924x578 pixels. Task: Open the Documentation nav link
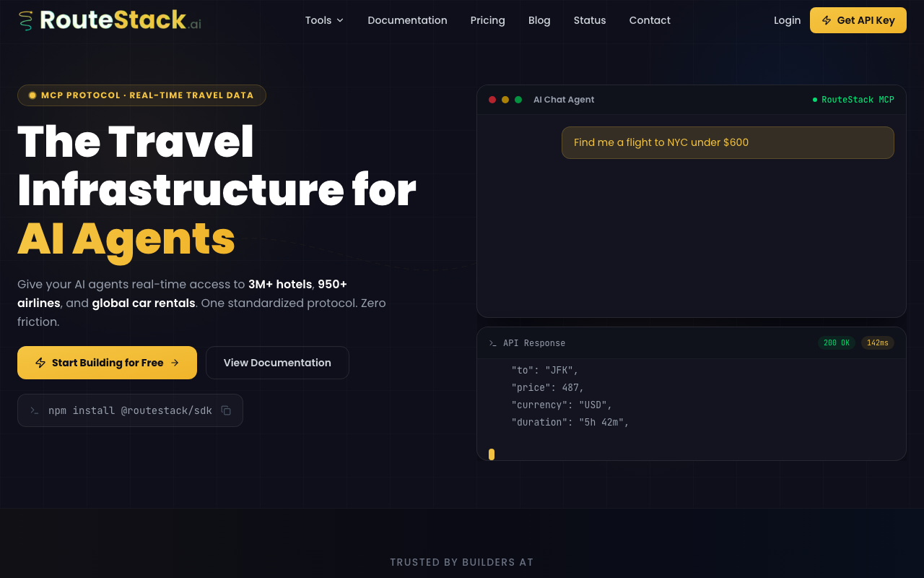[407, 20]
